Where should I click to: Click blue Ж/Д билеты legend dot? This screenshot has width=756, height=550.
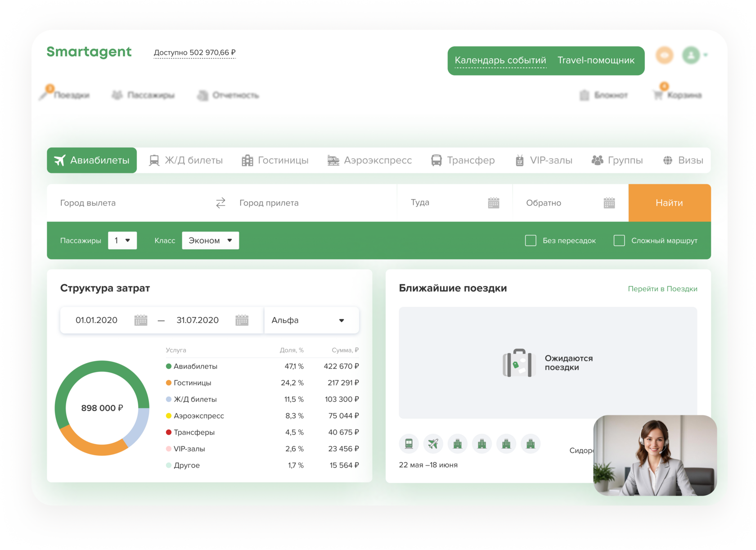coord(169,399)
